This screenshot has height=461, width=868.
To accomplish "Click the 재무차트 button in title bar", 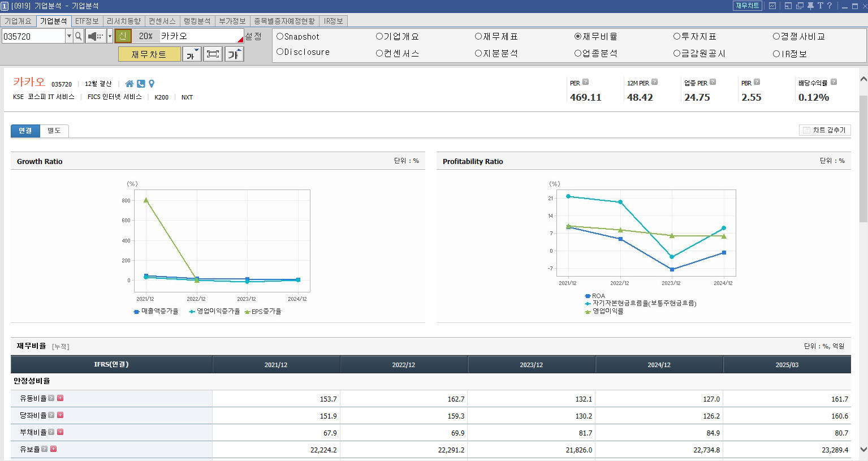I will (748, 6).
